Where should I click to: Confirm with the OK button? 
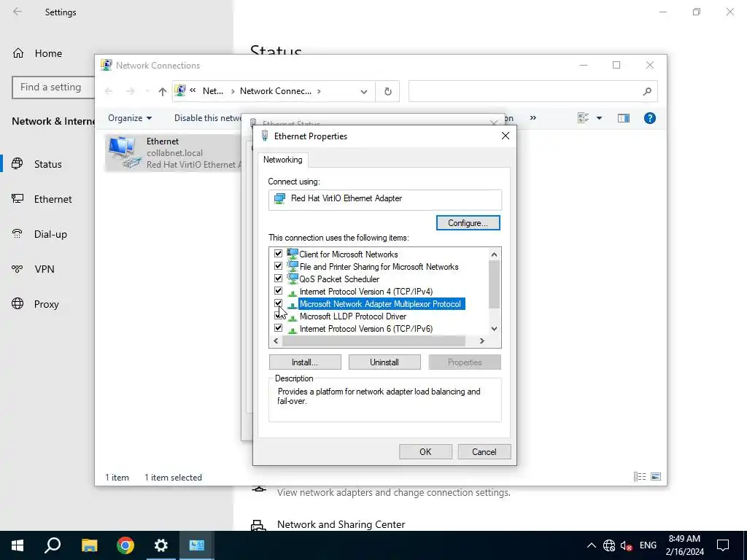click(425, 452)
